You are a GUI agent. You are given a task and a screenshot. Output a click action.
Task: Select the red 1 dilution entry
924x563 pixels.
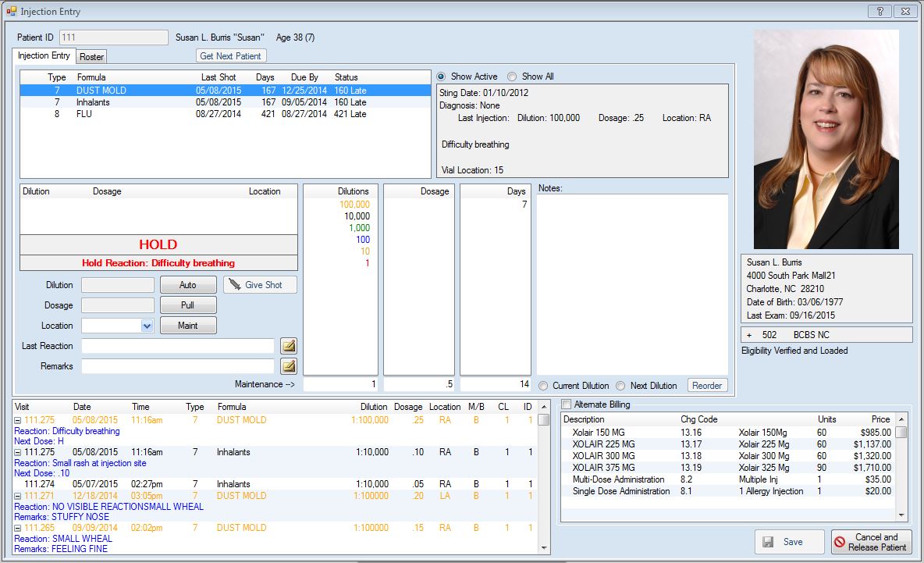pos(367,263)
